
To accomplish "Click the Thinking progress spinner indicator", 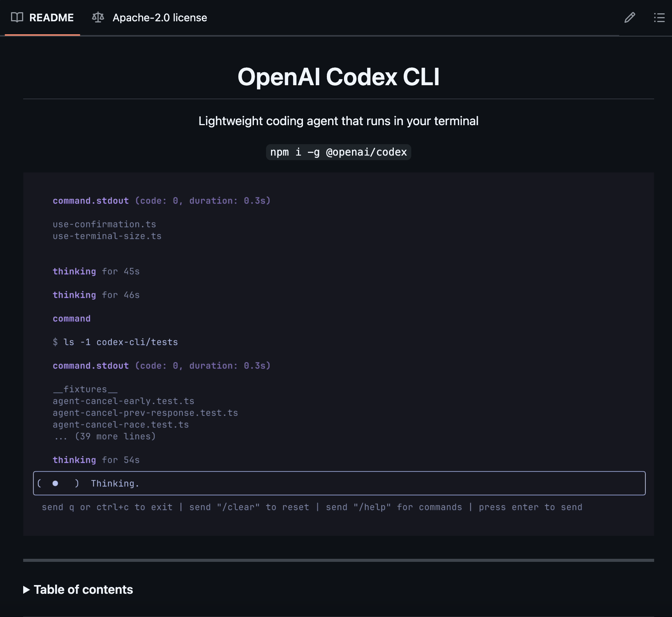I will pyautogui.click(x=56, y=483).
